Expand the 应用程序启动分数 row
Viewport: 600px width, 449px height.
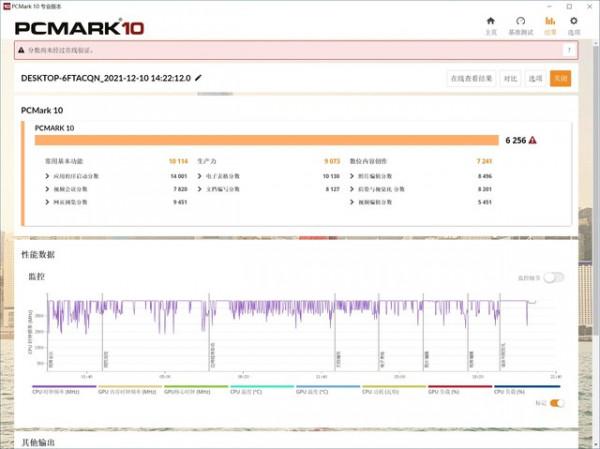[48, 175]
